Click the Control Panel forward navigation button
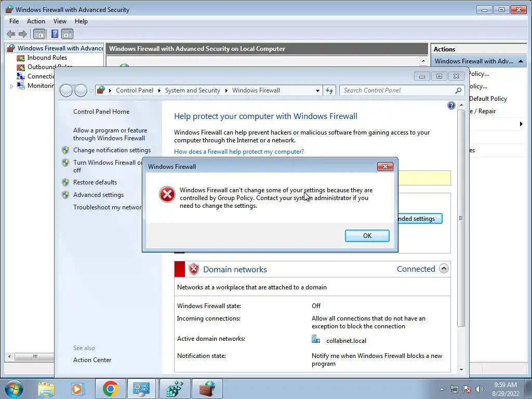The width and height of the screenshot is (532, 399). [x=81, y=90]
